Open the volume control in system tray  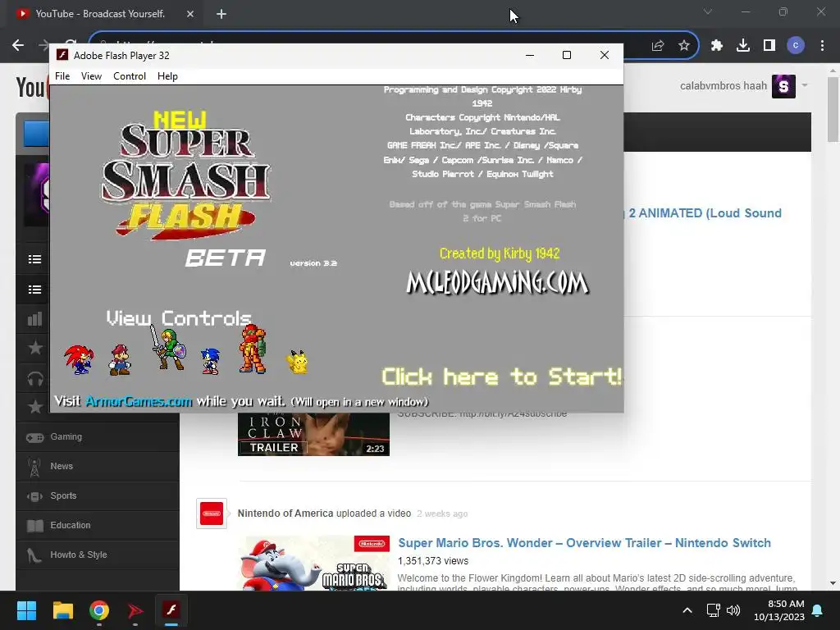733,610
